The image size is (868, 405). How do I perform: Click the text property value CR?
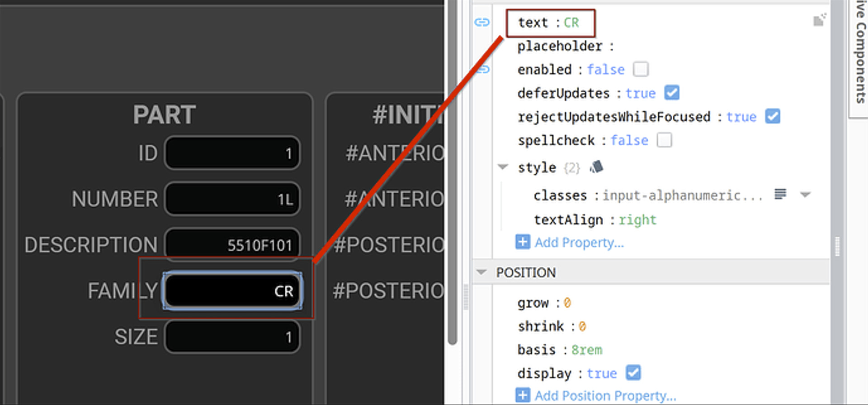point(571,23)
